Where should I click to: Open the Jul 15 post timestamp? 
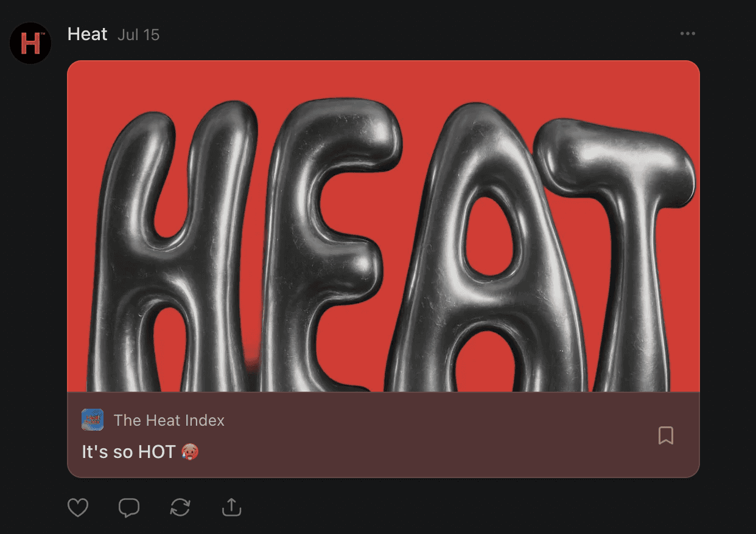click(139, 35)
